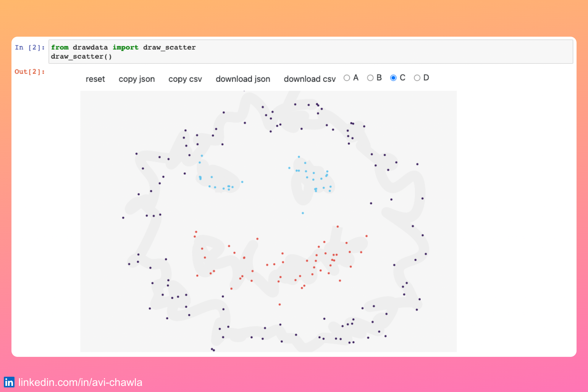588x392 pixels.
Task: Select the A class radio button
Action: point(346,78)
